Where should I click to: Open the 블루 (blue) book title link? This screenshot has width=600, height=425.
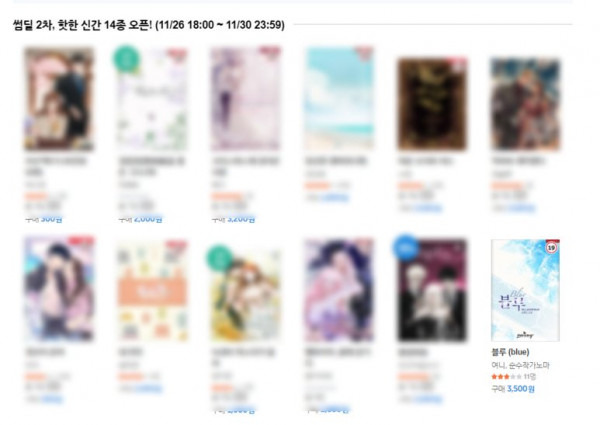(x=510, y=352)
